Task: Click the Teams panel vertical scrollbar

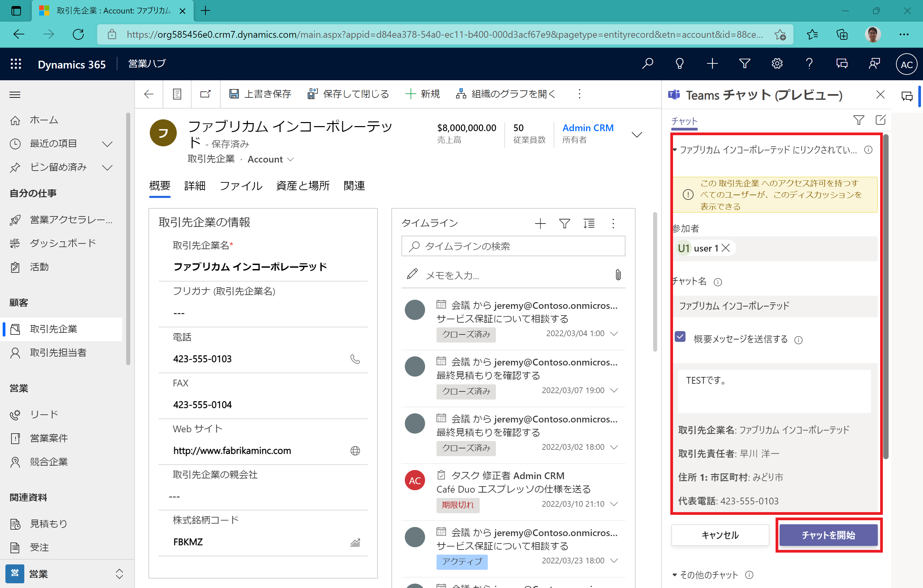Action: tap(886, 297)
